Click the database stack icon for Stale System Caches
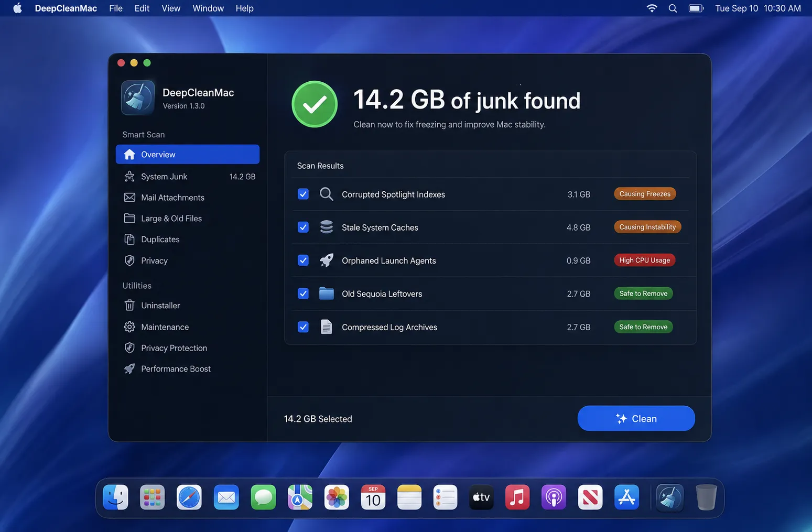812x532 pixels. point(326,227)
